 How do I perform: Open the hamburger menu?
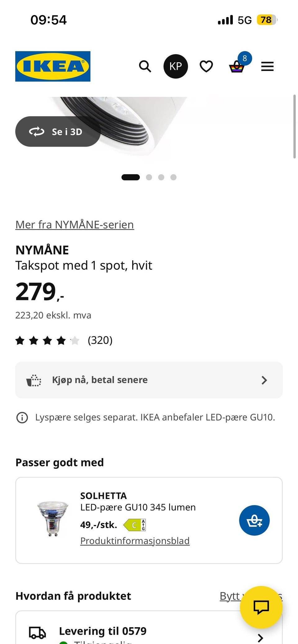pos(267,66)
